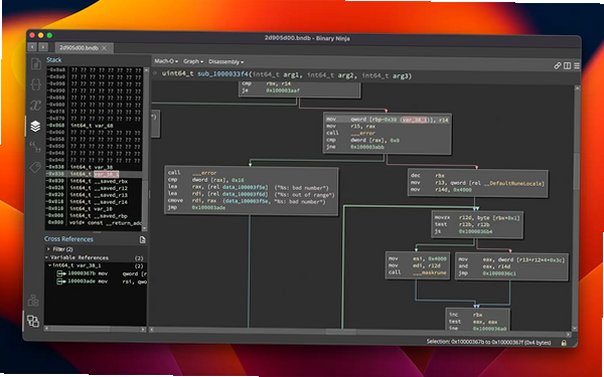Click the __DefaultRuneLocale symbol
The image size is (604, 377).
coord(513,183)
